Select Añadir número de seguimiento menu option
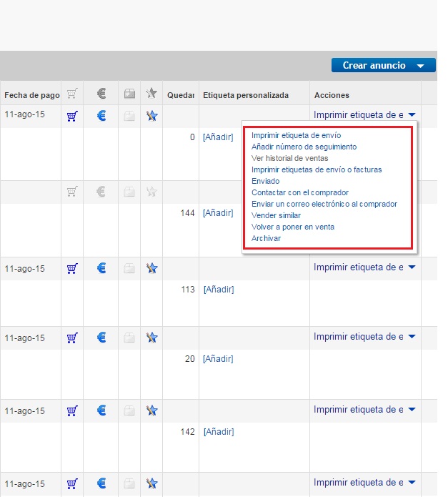448x497 pixels. (x=304, y=147)
